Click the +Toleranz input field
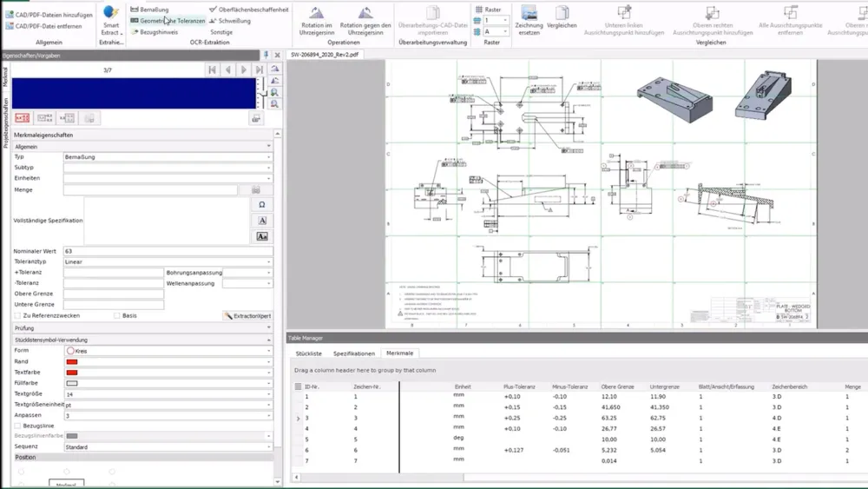Viewport: 868px width, 489px height. [114, 273]
